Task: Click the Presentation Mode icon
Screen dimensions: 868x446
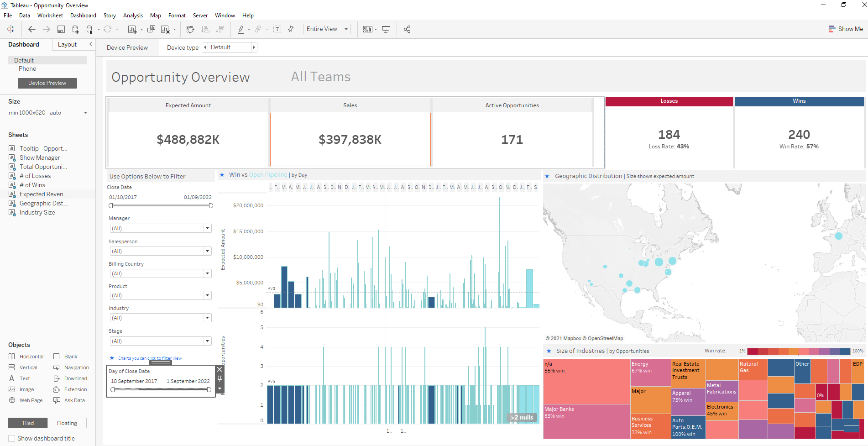Action: 386,29
